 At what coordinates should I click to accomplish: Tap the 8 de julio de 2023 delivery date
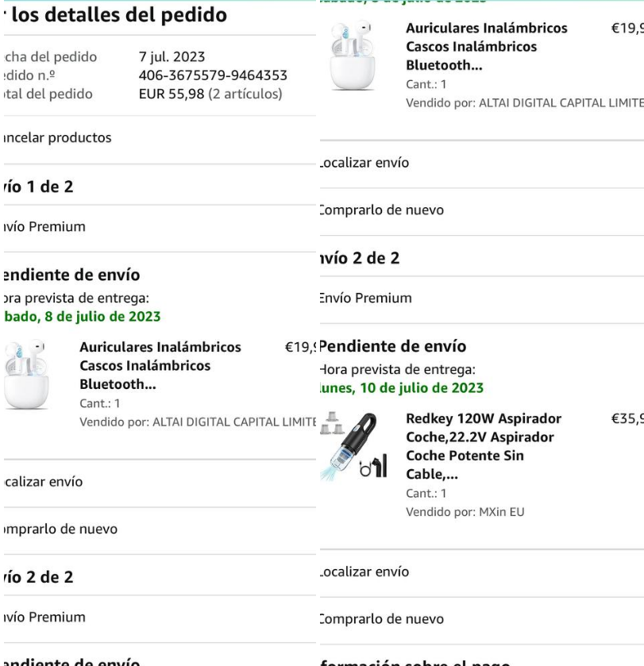(x=82, y=317)
